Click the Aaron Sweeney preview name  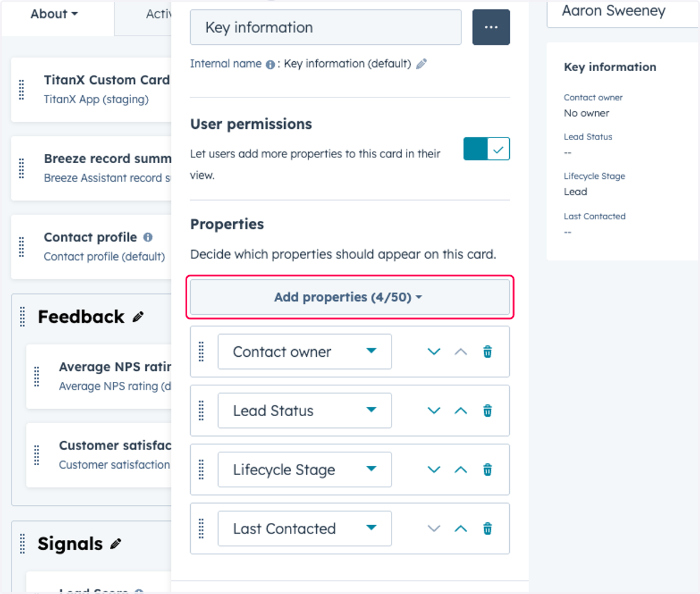point(614,11)
